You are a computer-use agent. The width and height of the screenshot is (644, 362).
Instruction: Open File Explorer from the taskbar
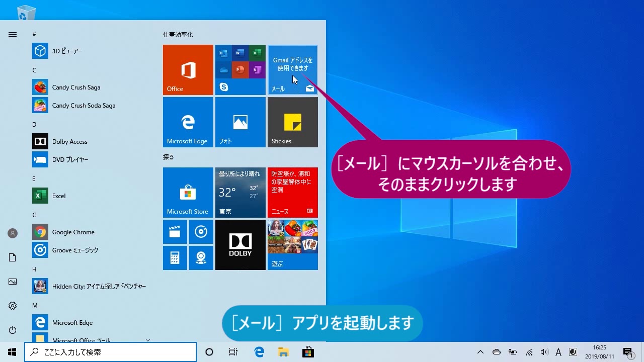click(x=283, y=352)
